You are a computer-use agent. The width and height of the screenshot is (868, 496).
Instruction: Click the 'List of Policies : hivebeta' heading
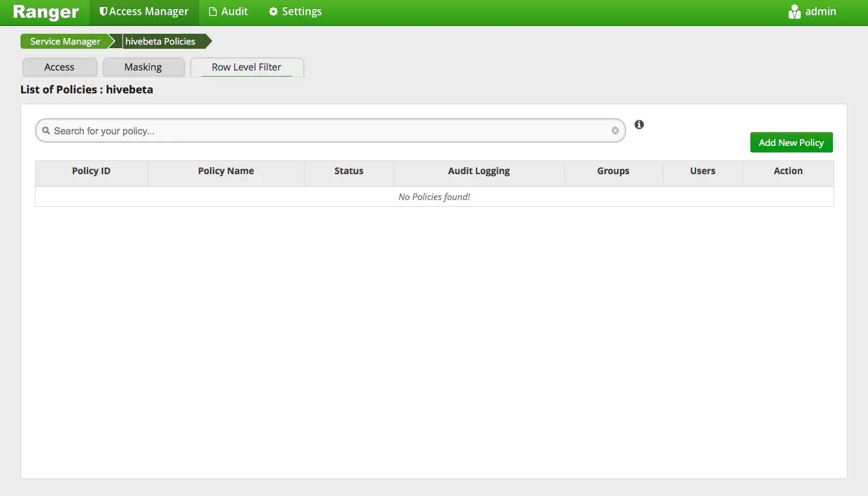click(x=87, y=90)
